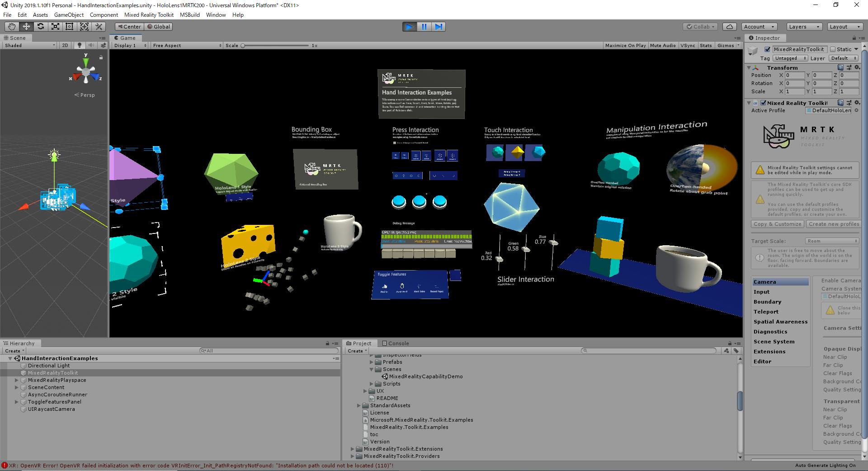Open the Target Scale Room dropdown
The width and height of the screenshot is (868, 471).
[x=832, y=241]
